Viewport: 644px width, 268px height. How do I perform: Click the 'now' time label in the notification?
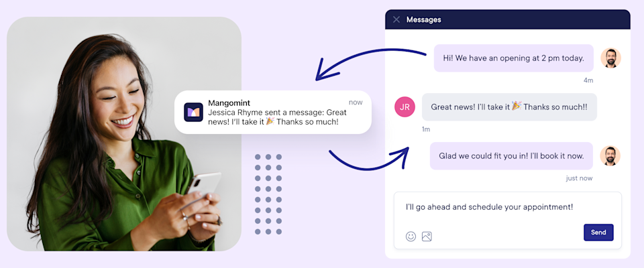356,103
